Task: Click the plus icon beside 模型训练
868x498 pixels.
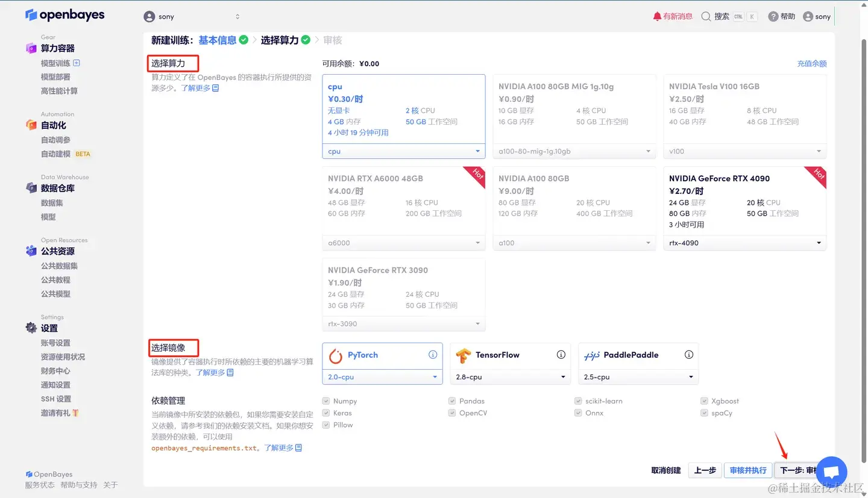Action: point(77,63)
